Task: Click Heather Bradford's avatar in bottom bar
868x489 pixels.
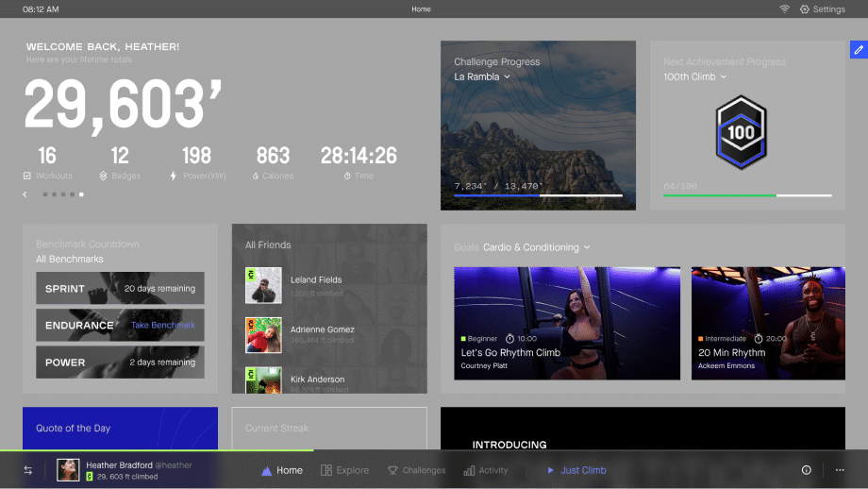Action: 68,470
